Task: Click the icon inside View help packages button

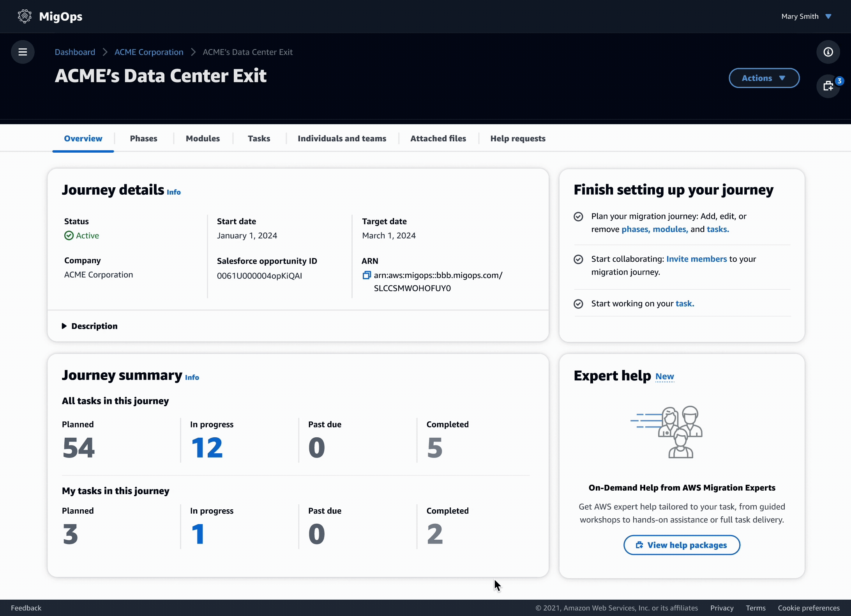Action: tap(639, 545)
